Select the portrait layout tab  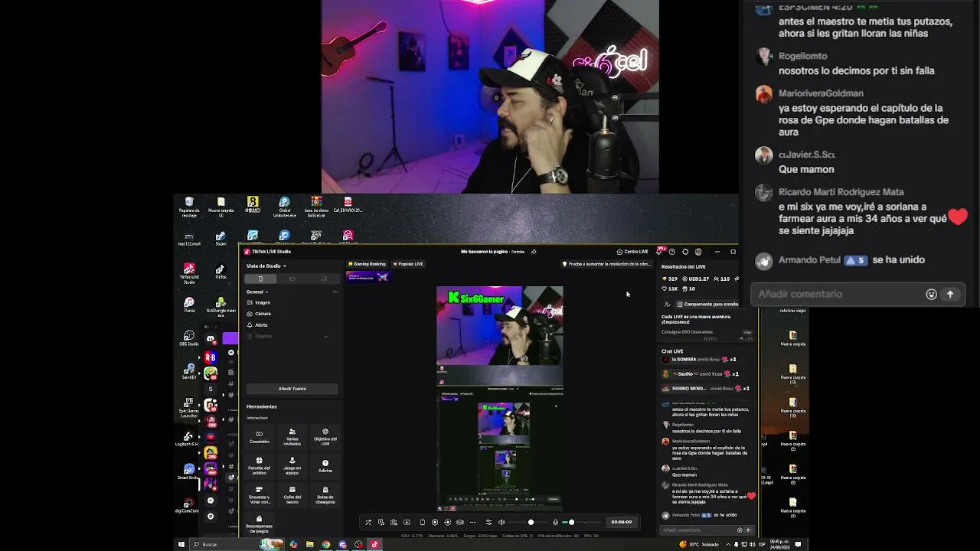260,279
